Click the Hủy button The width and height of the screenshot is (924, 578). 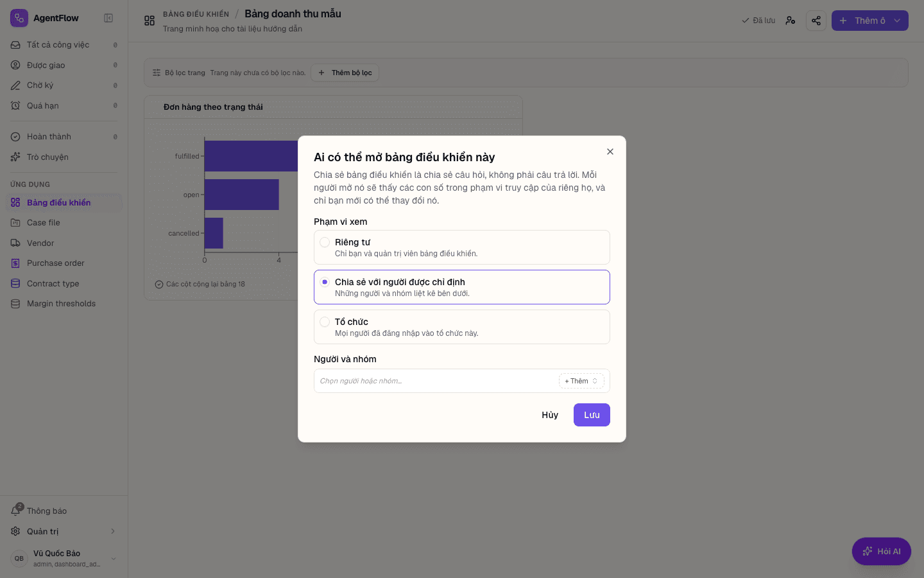click(550, 415)
